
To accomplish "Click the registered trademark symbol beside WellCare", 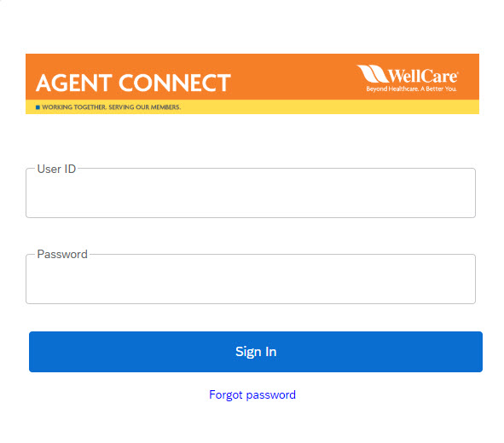I will (457, 72).
